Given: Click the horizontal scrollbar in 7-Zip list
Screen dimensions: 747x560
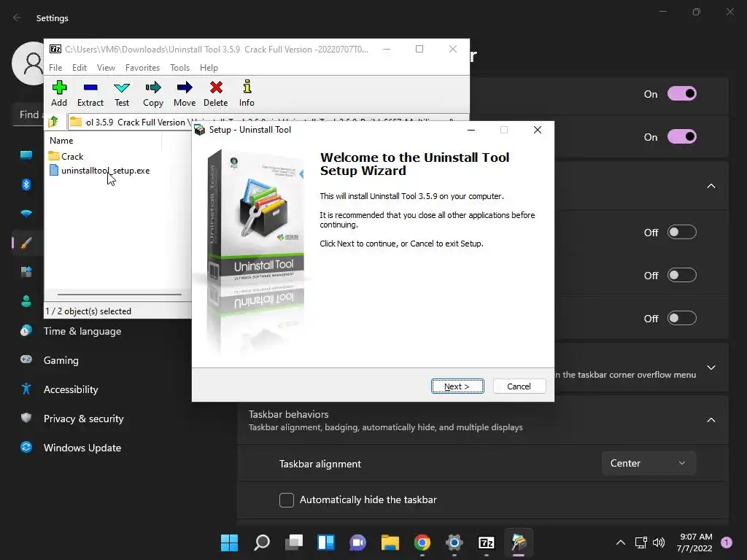Looking at the screenshot, I should point(119,295).
